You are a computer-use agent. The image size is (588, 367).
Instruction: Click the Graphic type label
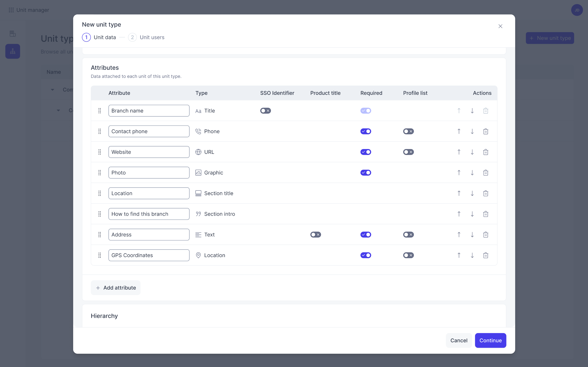[214, 173]
